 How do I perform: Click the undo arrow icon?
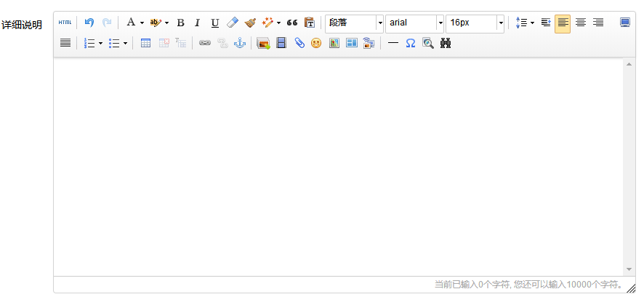[89, 23]
